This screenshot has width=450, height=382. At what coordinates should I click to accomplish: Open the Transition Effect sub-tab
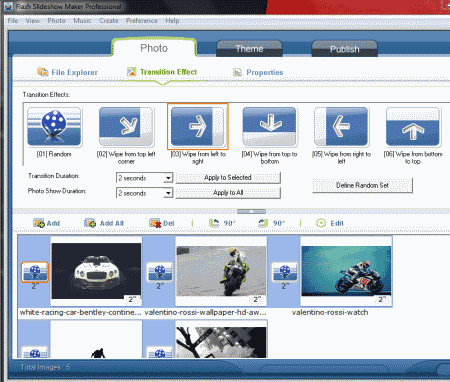(162, 72)
